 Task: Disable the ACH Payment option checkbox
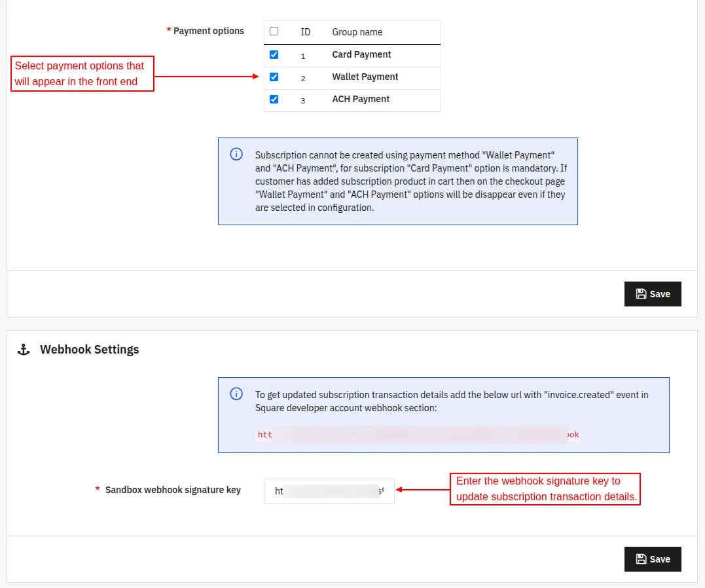coord(274,99)
